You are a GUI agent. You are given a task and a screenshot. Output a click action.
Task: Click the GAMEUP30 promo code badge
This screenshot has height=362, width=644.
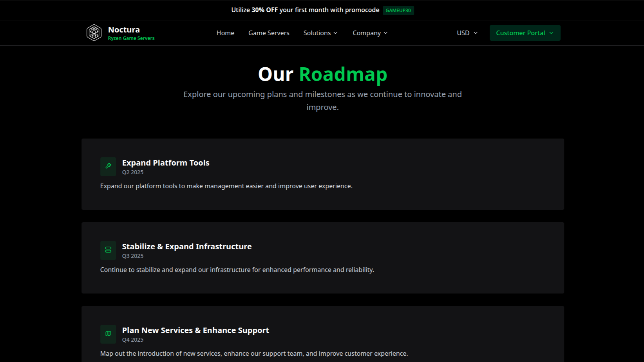click(x=398, y=11)
